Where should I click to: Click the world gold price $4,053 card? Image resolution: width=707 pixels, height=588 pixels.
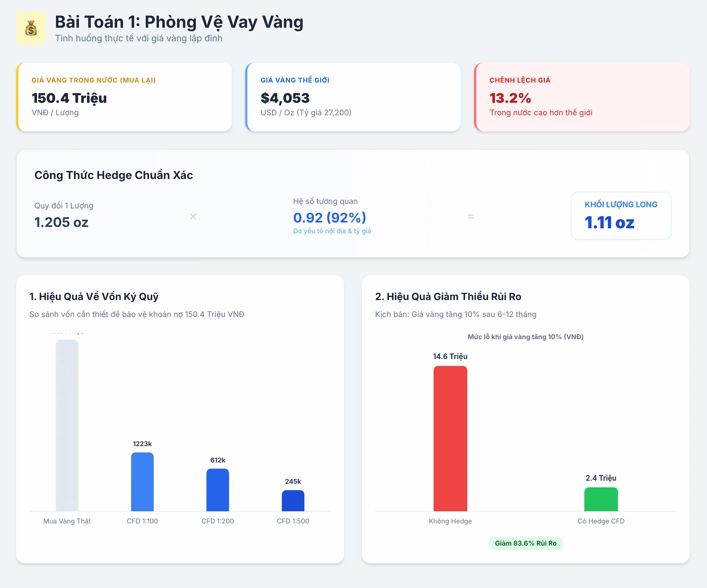(x=353, y=97)
